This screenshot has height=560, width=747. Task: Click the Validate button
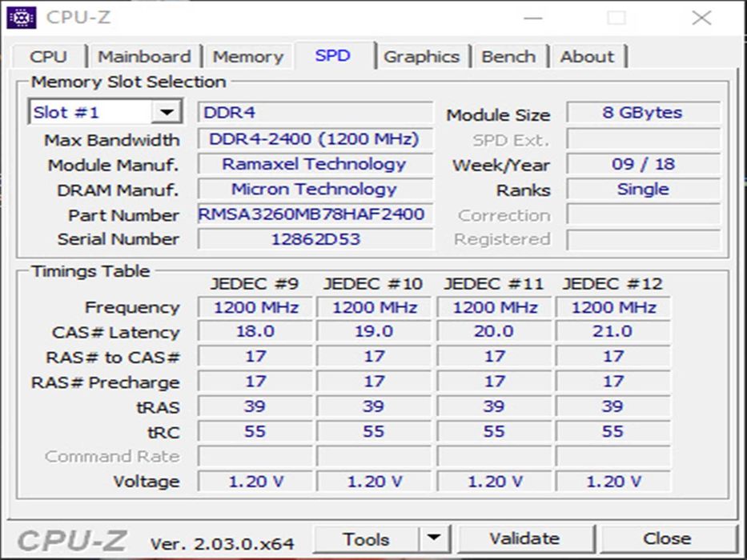click(x=525, y=538)
